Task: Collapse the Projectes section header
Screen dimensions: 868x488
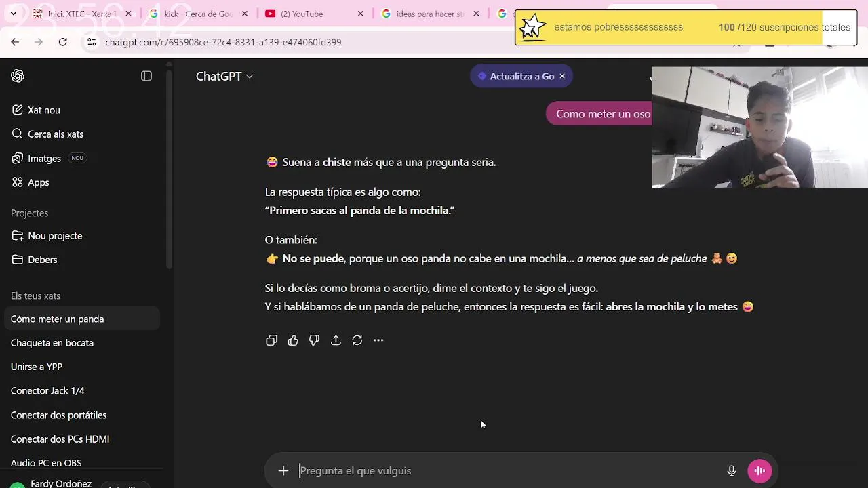Action: (29, 213)
